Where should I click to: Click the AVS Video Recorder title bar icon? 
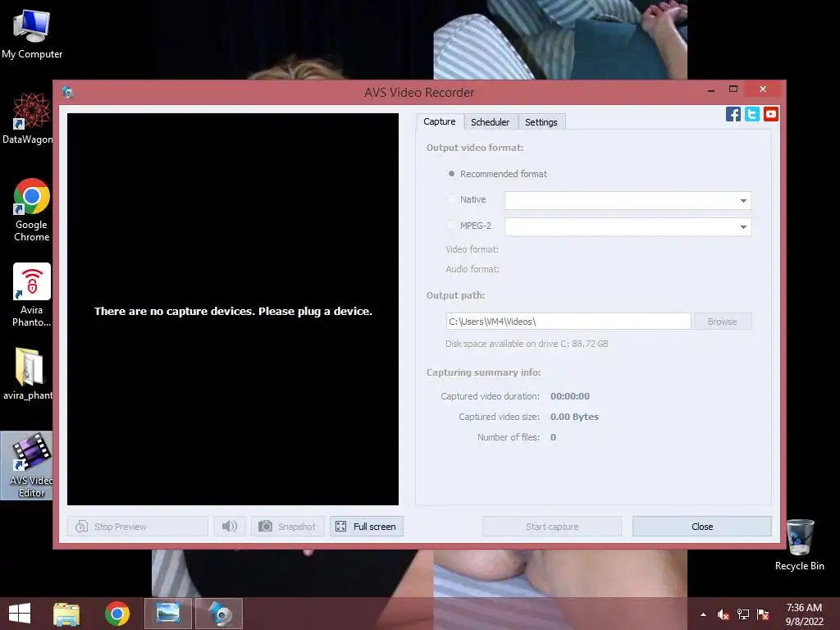(67, 92)
